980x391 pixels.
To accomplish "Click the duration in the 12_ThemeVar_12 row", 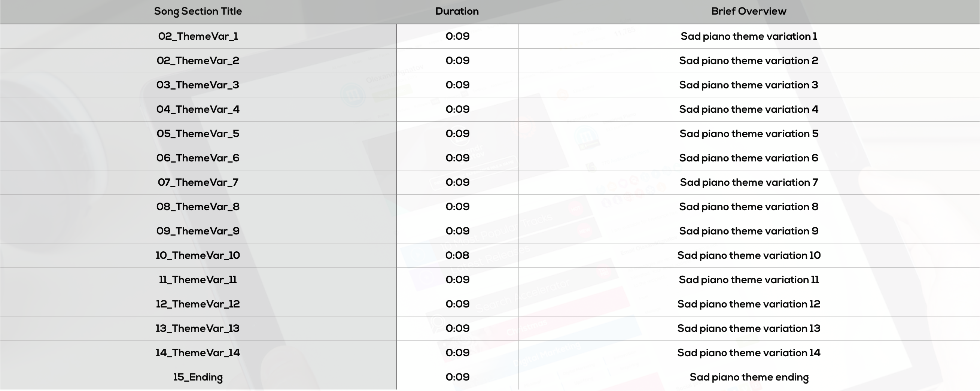I will click(457, 304).
